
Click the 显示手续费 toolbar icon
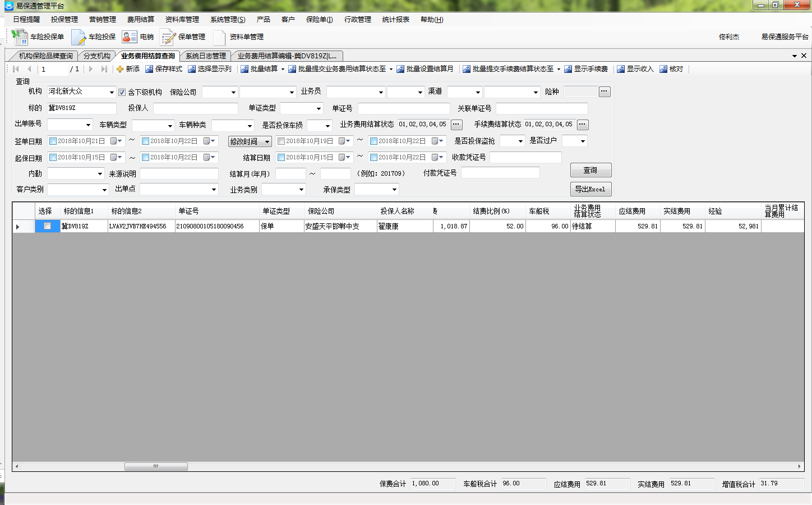568,69
